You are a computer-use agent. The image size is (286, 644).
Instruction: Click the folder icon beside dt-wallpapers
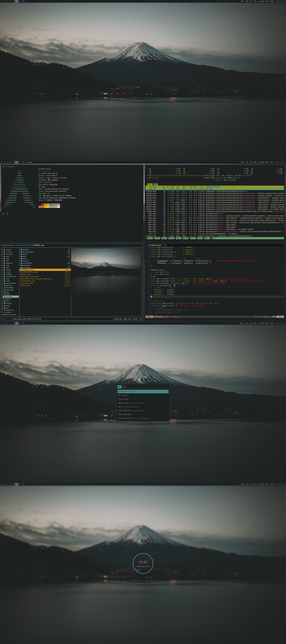pyautogui.click(x=21, y=252)
